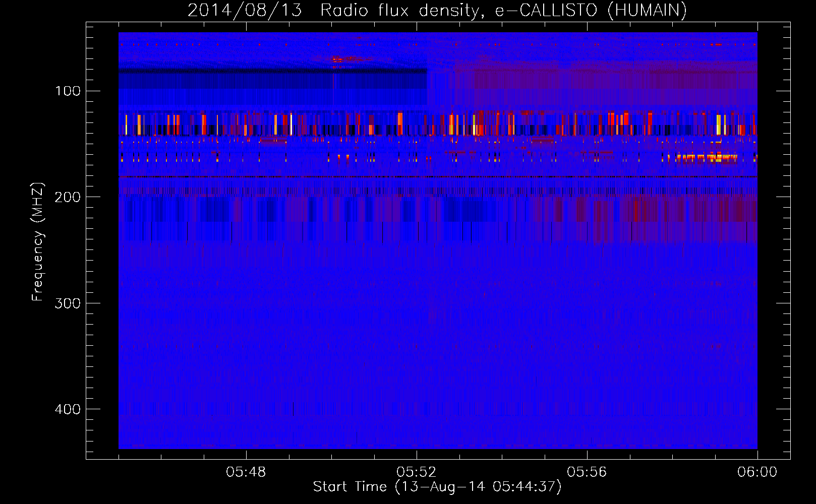Select the 400 frequency tick label

pyautogui.click(x=68, y=409)
